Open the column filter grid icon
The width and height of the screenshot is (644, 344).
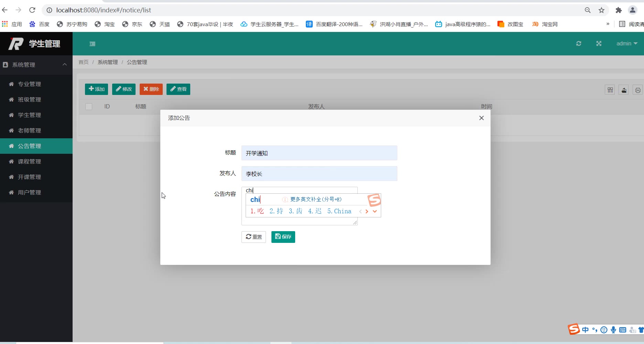(610, 90)
